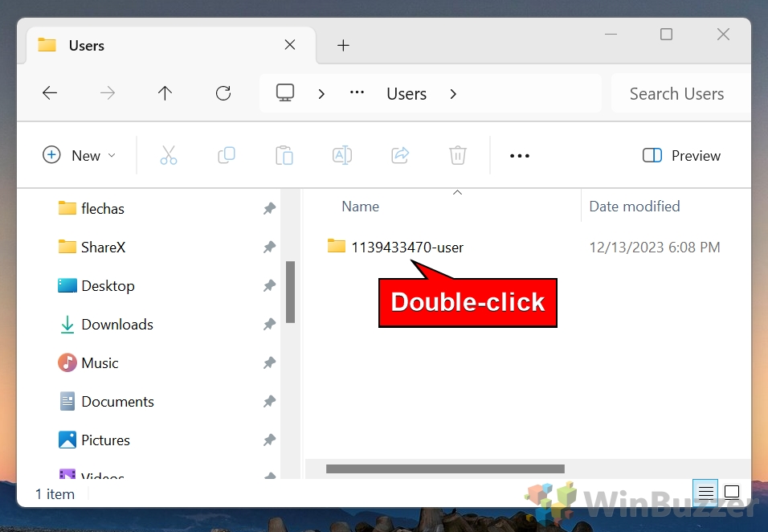768x532 pixels.
Task: Go up one folder level
Action: (x=165, y=93)
